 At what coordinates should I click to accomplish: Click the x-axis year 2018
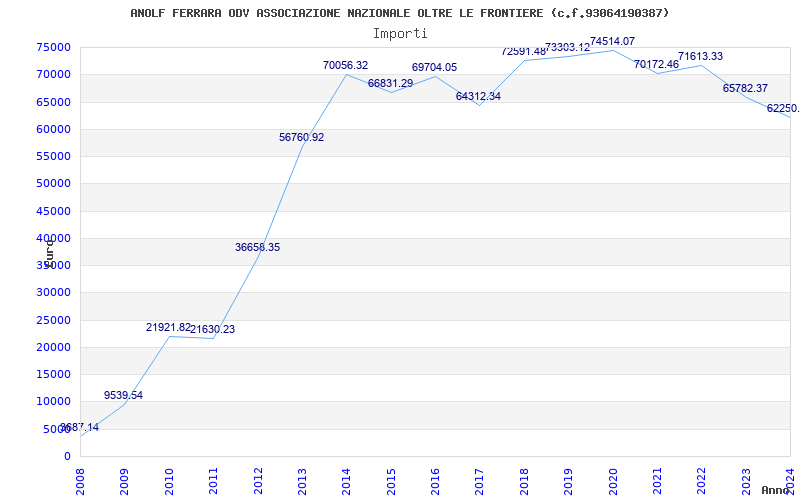coord(524,481)
